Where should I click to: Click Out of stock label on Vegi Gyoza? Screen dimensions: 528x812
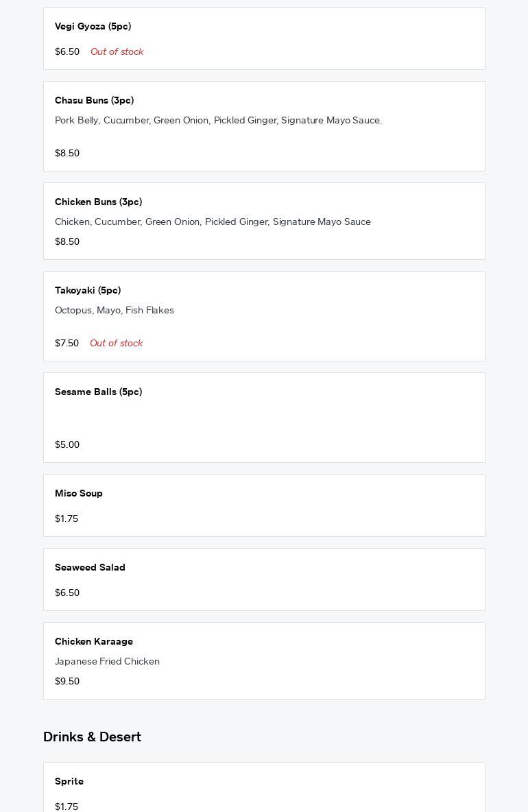pyautogui.click(x=117, y=51)
